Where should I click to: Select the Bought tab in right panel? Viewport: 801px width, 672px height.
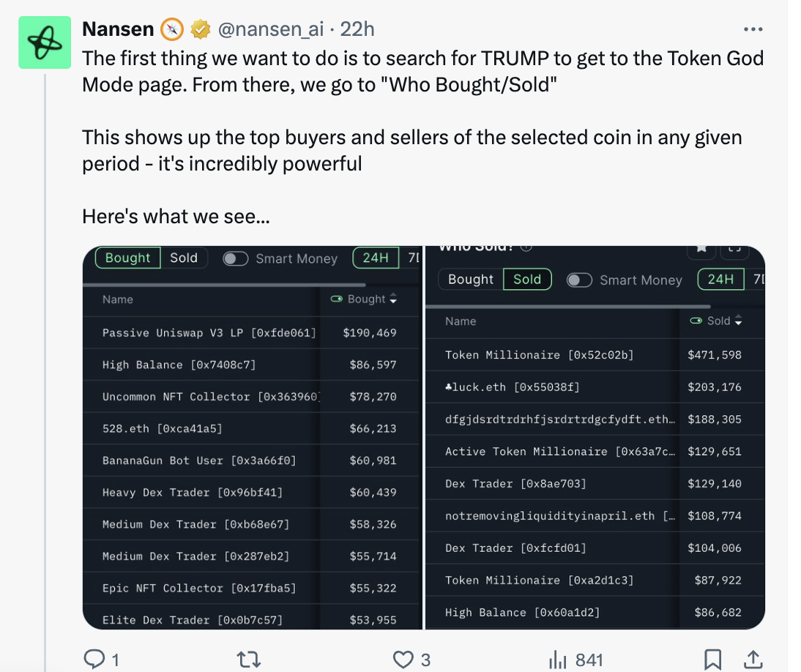point(471,280)
